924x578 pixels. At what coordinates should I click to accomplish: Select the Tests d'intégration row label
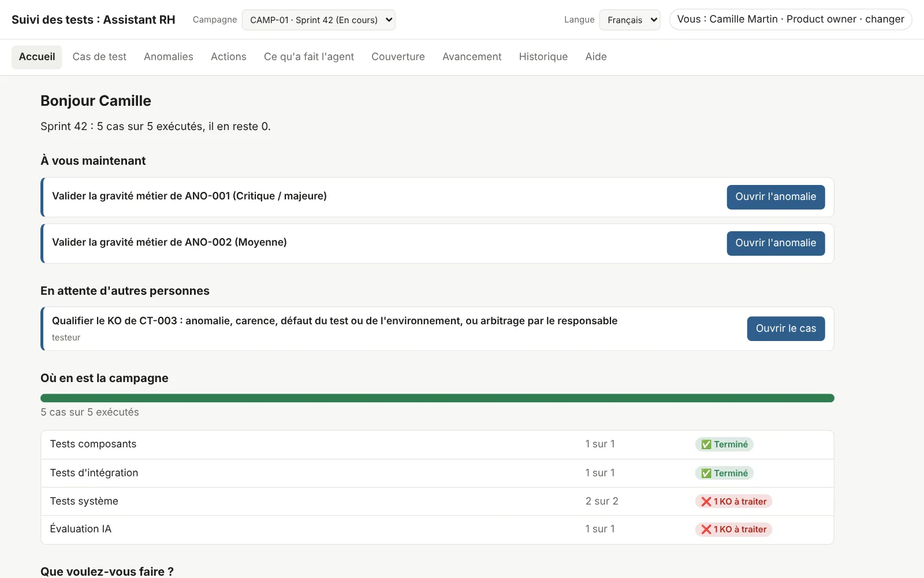coord(94,473)
